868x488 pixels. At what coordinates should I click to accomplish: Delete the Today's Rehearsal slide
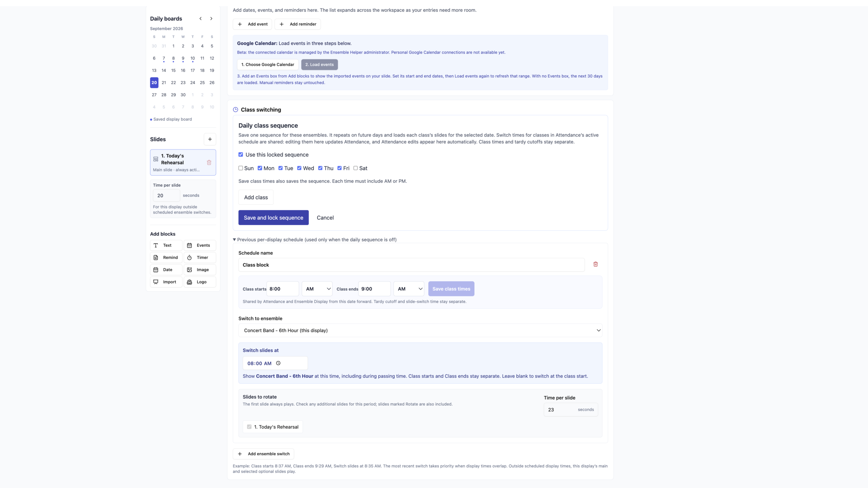(x=209, y=162)
